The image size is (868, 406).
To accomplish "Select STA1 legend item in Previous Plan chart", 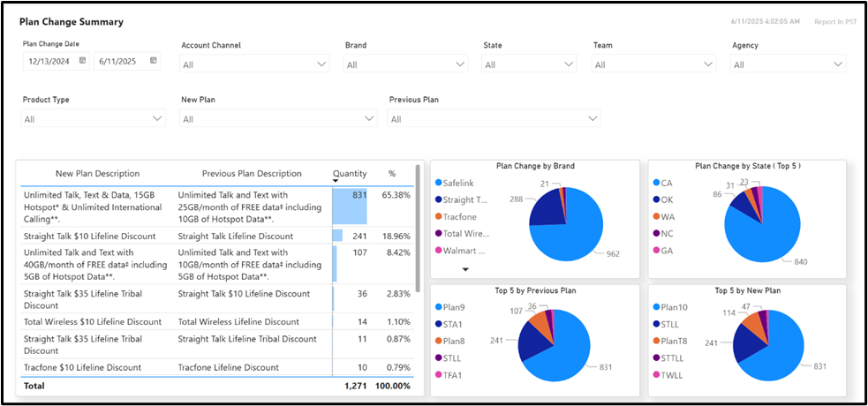I will coord(449,325).
